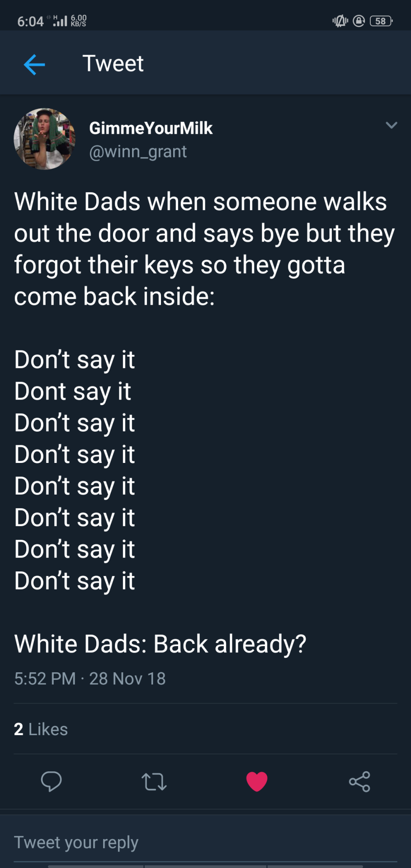Tap the 5:52 PM tweet timestamp
This screenshot has width=411, height=868.
[45, 679]
